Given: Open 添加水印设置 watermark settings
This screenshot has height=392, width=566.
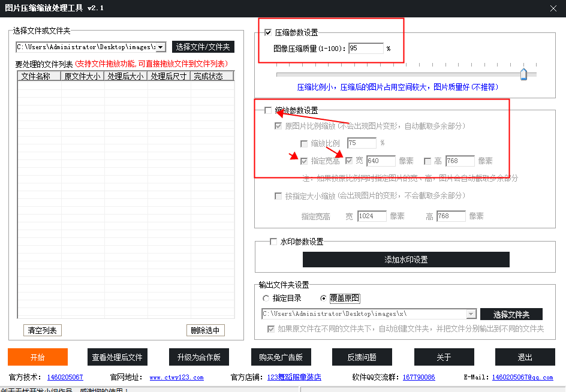Looking at the screenshot, I should click(x=406, y=259).
